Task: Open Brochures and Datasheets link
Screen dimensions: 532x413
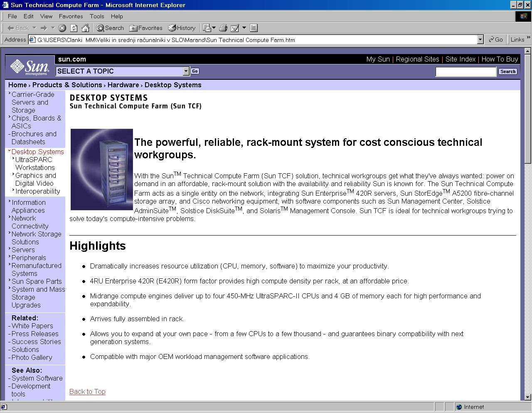Action: point(34,138)
